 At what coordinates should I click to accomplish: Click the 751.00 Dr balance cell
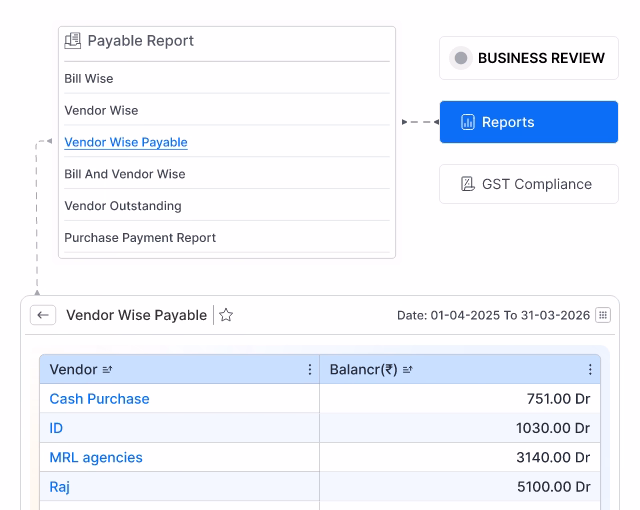click(460, 399)
